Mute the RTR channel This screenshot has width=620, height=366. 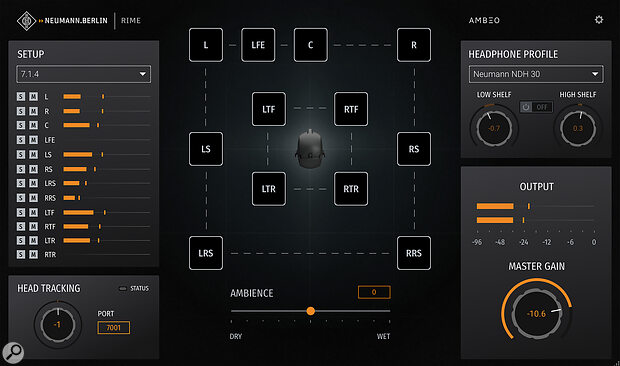(x=34, y=255)
